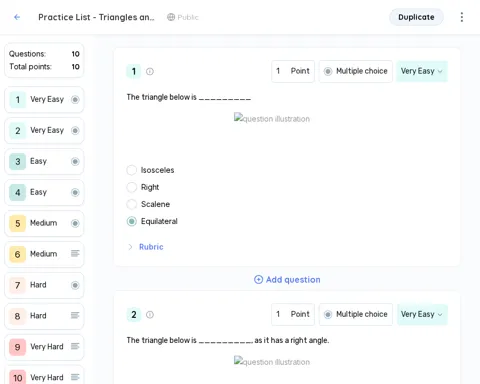Screen dimensions: 480x384
Task: Jump to question 9 Very Hard in sidebar
Action: tap(44, 347)
